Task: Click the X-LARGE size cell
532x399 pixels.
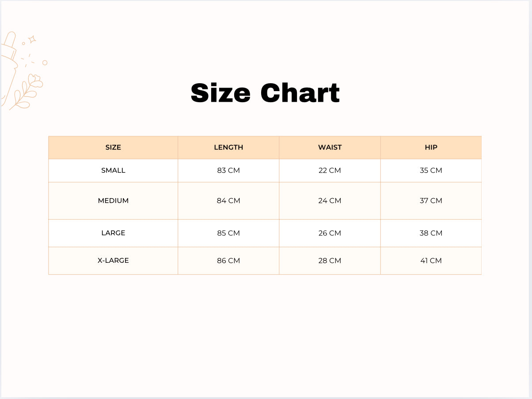Action: click(113, 261)
